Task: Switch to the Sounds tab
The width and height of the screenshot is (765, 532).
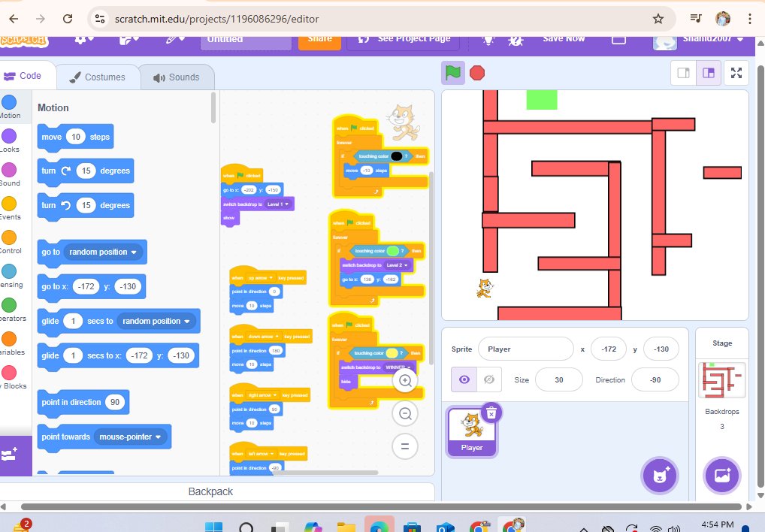Action: click(176, 77)
